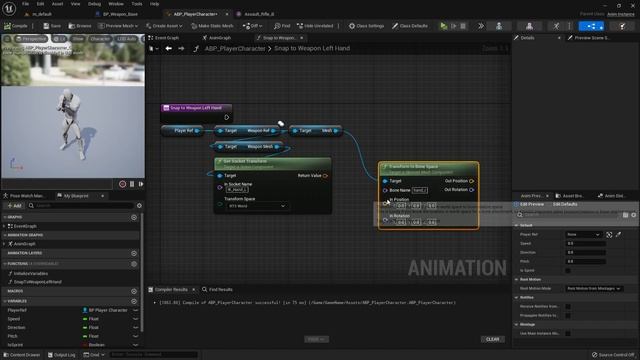The height and width of the screenshot is (360, 640).
Task: Select the Edit Defaults option
Action: [x=565, y=204]
